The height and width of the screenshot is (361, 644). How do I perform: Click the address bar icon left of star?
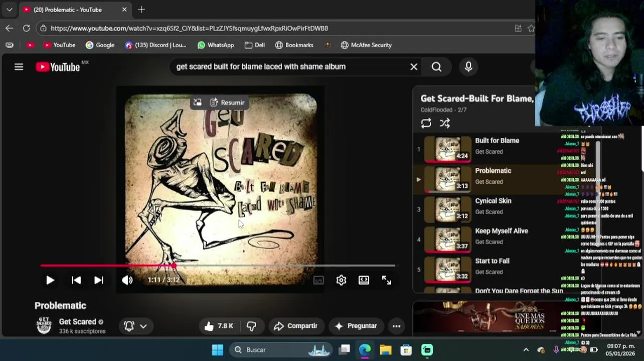[x=518, y=28]
